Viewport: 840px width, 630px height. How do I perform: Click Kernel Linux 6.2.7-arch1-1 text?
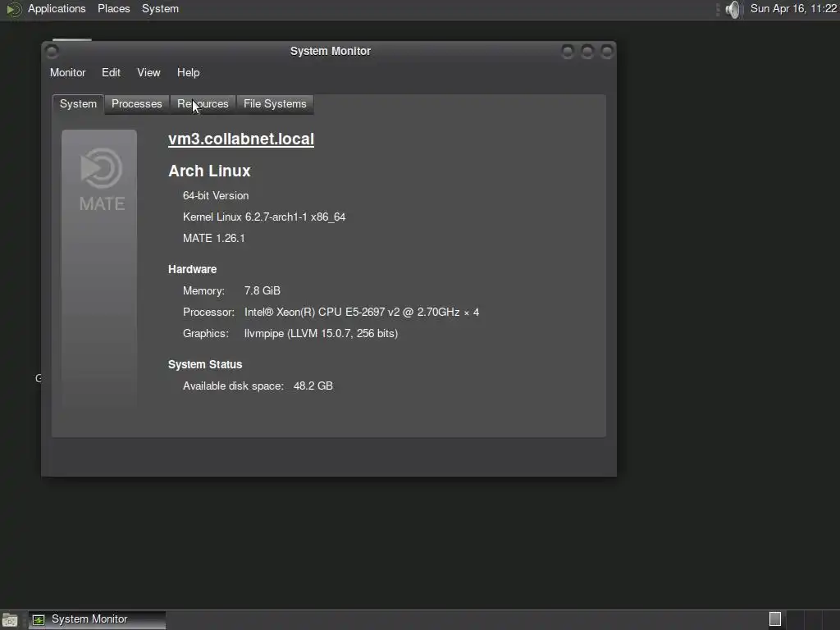(264, 217)
